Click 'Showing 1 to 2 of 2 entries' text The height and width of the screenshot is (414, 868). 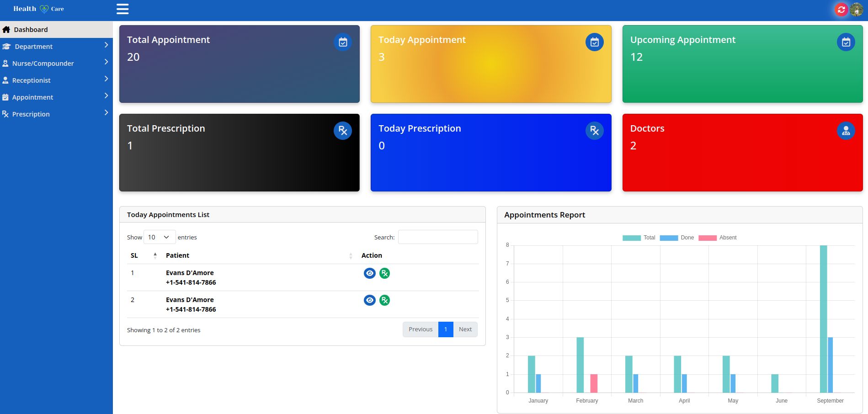click(x=164, y=330)
